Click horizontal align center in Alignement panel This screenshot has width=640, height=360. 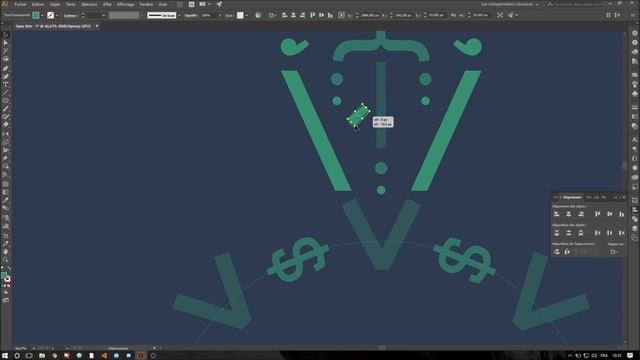click(x=569, y=214)
